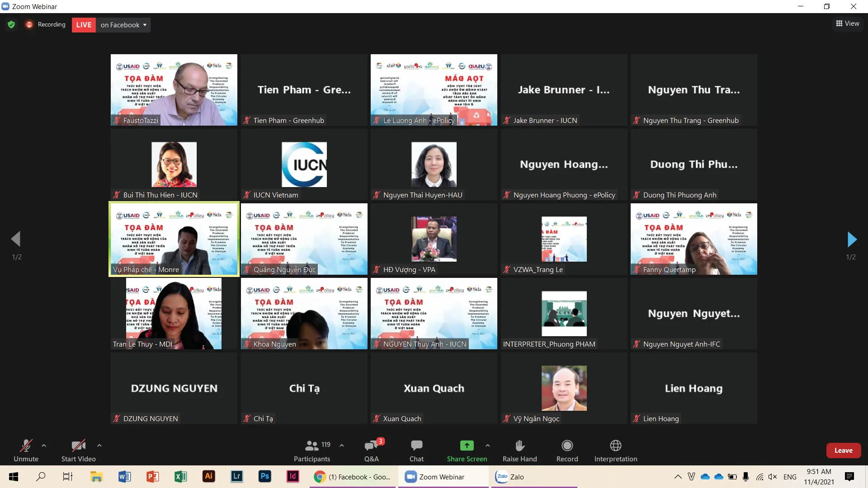Click the ENG language indicator

click(790, 477)
